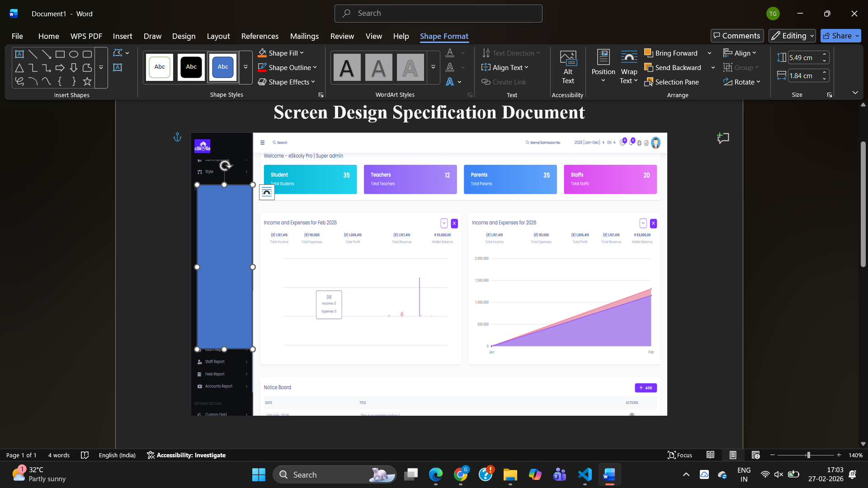Switch to the Layout tab
This screenshot has width=868, height=488.
coord(218,36)
